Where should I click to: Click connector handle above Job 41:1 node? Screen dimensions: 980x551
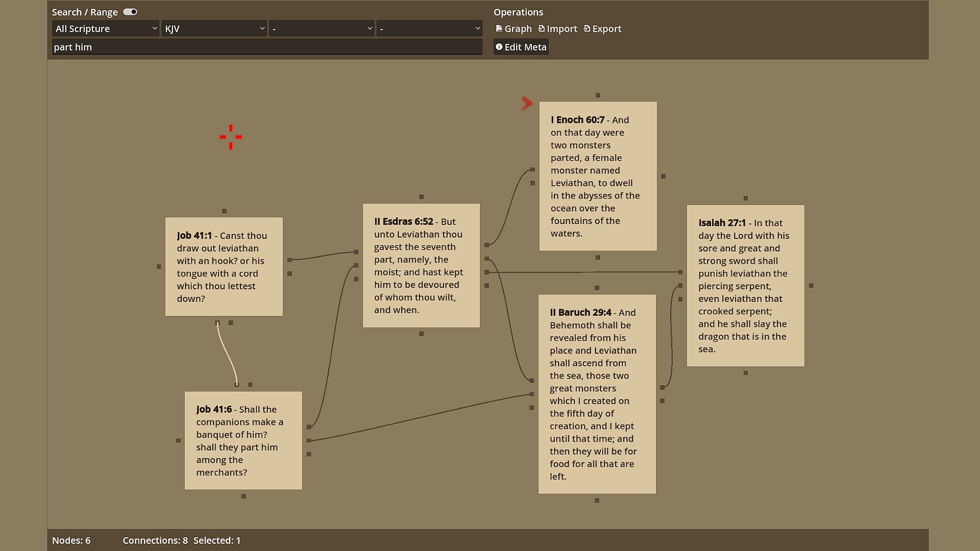[x=224, y=211]
